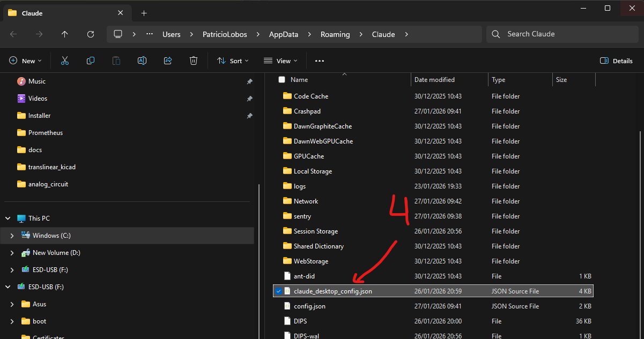The width and height of the screenshot is (644, 339).
Task: Click the Copy icon in toolbar
Action: click(91, 61)
